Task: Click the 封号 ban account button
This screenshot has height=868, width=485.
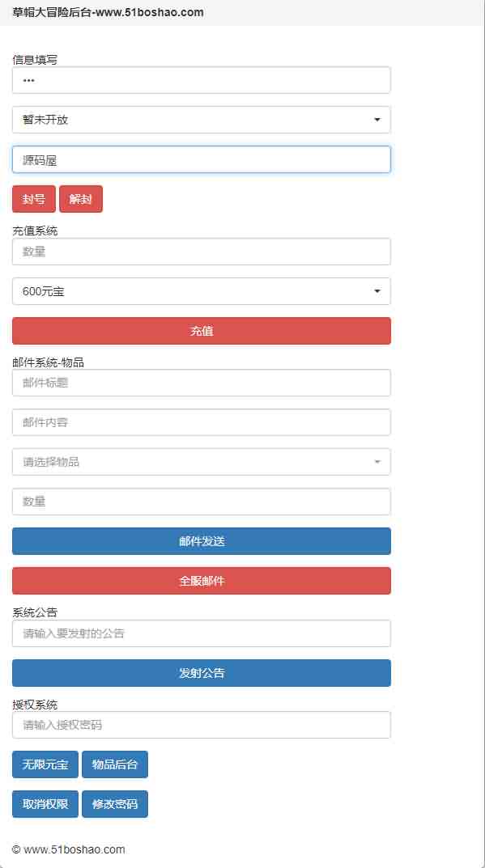Action: coord(33,198)
